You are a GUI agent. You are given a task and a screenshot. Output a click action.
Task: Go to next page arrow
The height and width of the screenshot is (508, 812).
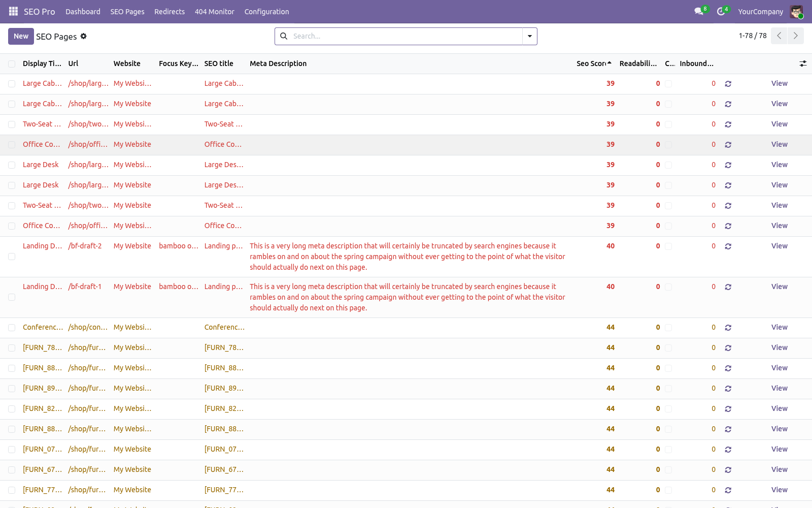point(796,36)
